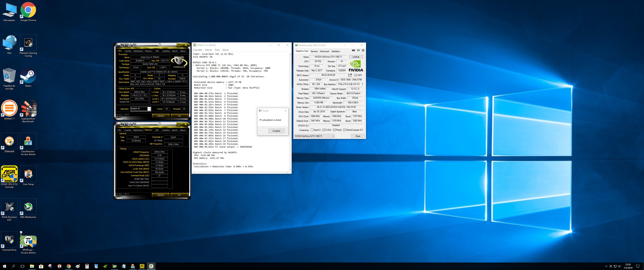Toggle the PhysX checkbox
The height and width of the screenshot is (270, 644).
coord(334,130)
